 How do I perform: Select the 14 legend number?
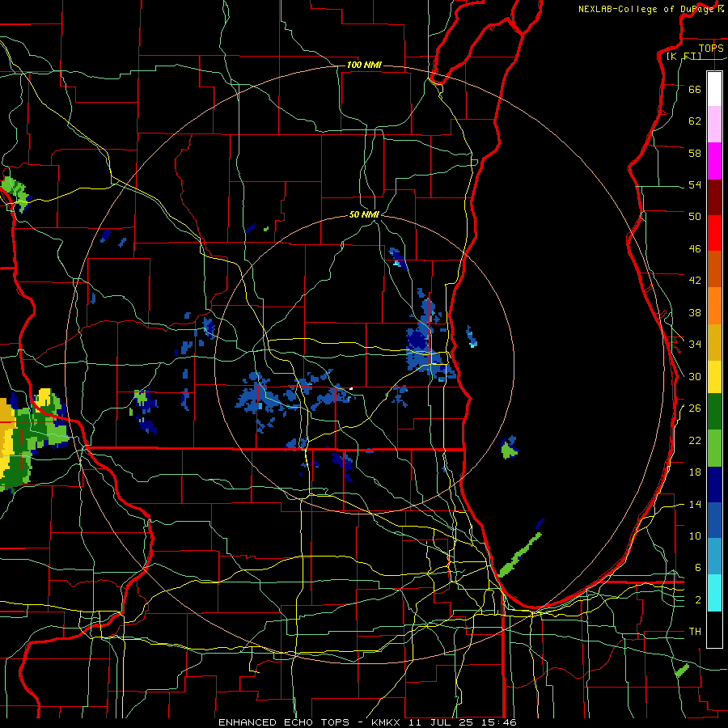[695, 504]
